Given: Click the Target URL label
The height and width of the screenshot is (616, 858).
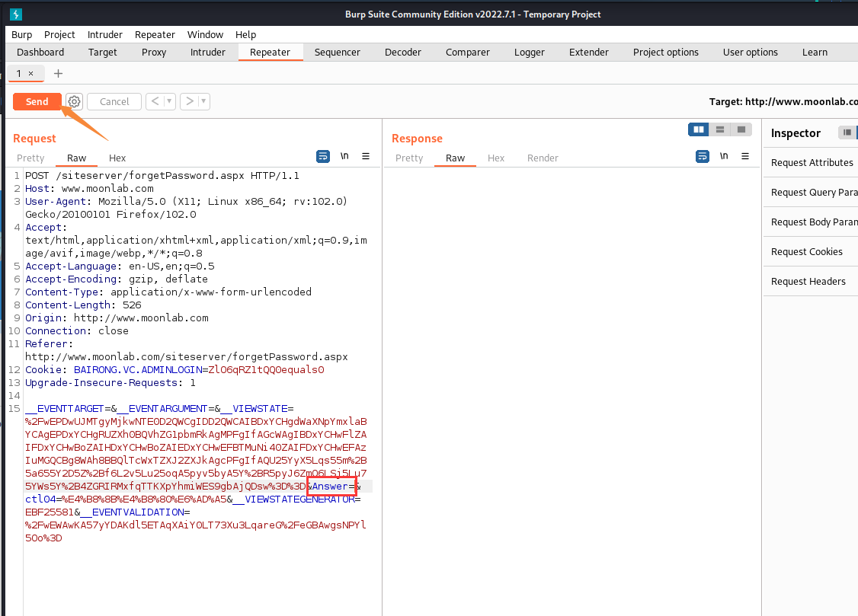Looking at the screenshot, I should pyautogui.click(x=783, y=102).
